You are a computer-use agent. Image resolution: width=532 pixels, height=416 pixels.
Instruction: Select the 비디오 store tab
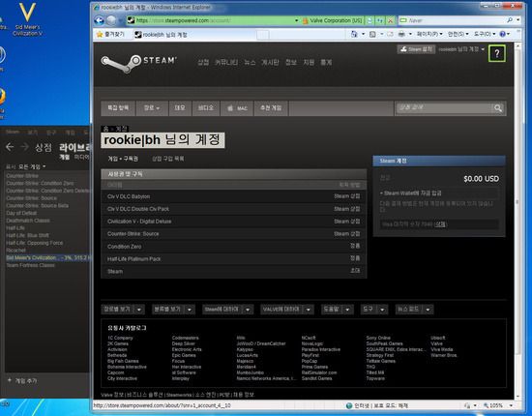click(206, 108)
